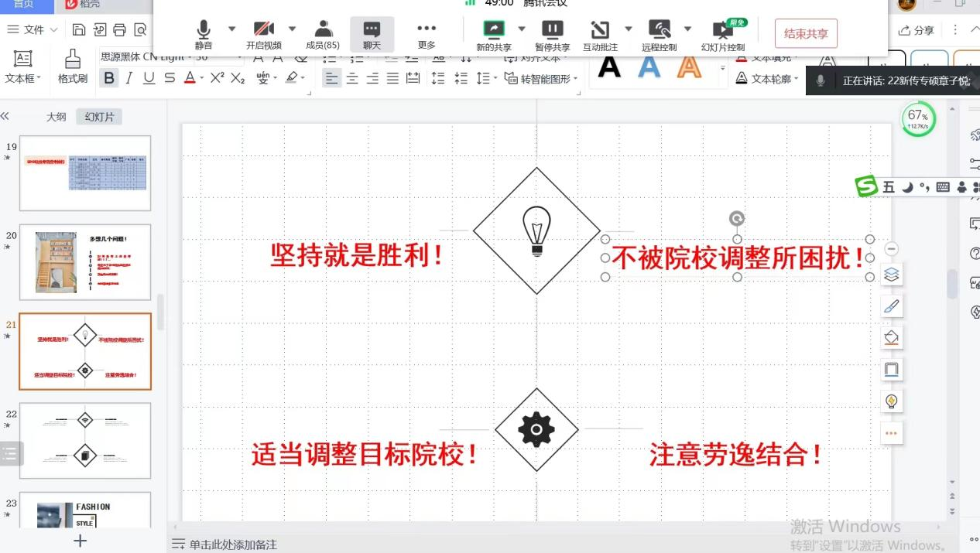Click the print icon in quick toolbar

point(119,30)
